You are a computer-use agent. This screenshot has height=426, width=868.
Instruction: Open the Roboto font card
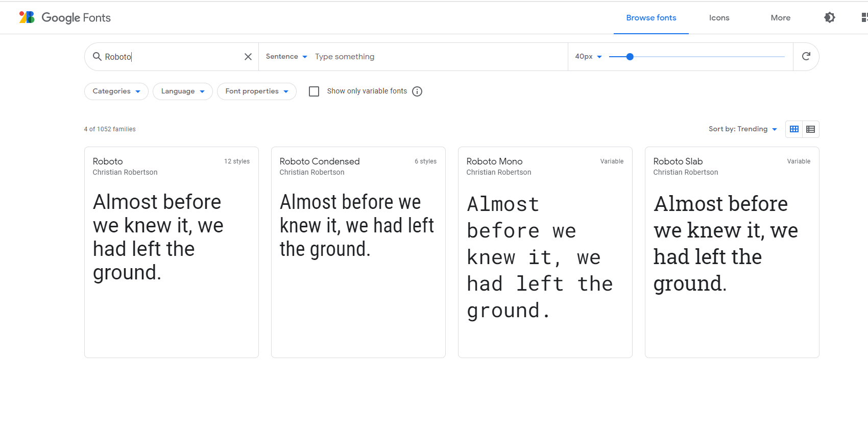click(172, 252)
